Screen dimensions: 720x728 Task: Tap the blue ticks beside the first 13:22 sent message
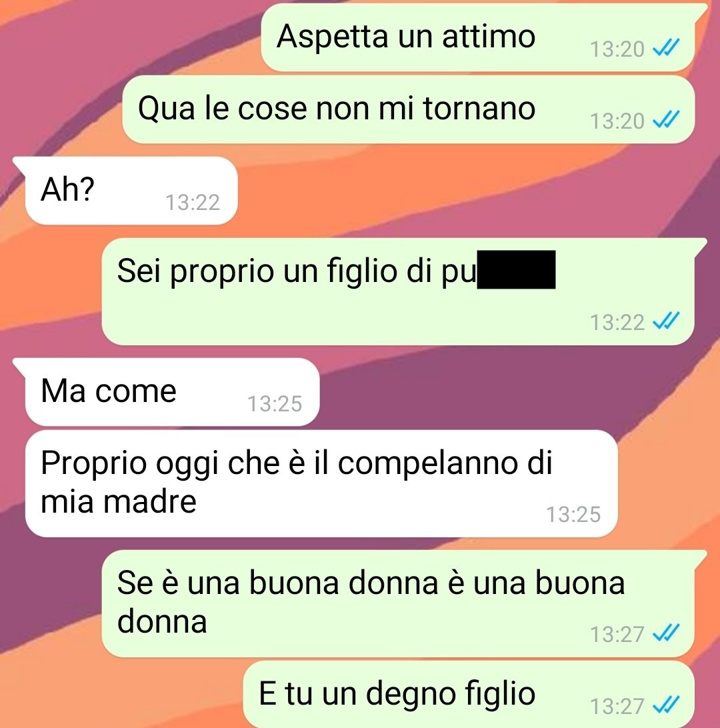pyautogui.click(x=666, y=321)
